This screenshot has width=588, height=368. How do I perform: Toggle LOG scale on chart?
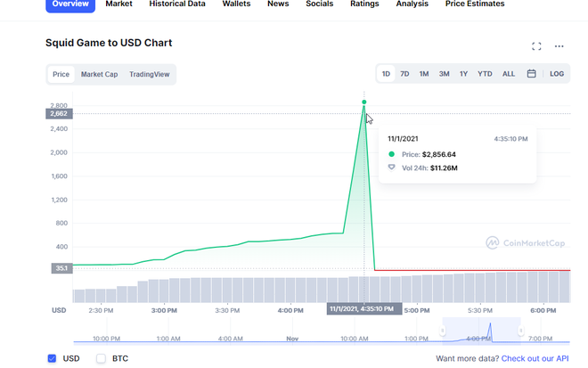pyautogui.click(x=557, y=74)
